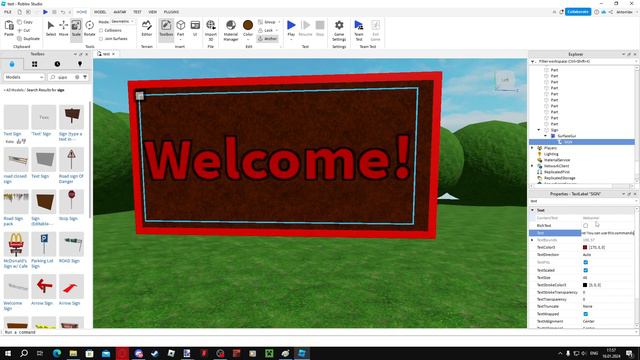Screen dimensions: 640x360
Task: Click the TextStrokeColor3 black swatch
Action: (585, 285)
